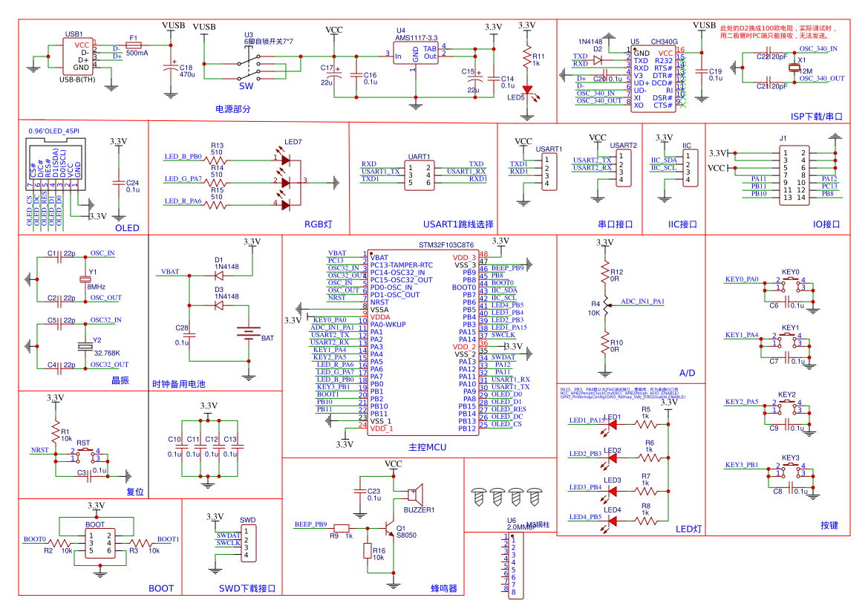Click the 晶振 section title

(x=120, y=380)
